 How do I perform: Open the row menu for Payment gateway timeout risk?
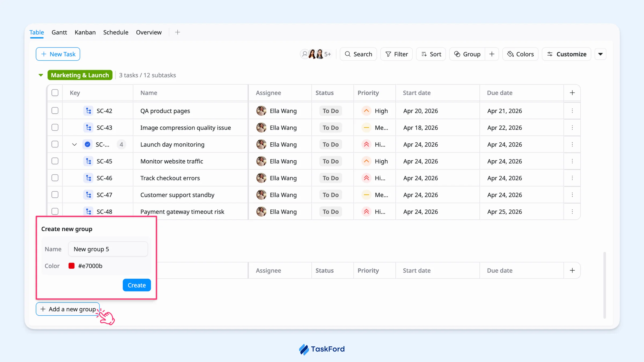(572, 212)
